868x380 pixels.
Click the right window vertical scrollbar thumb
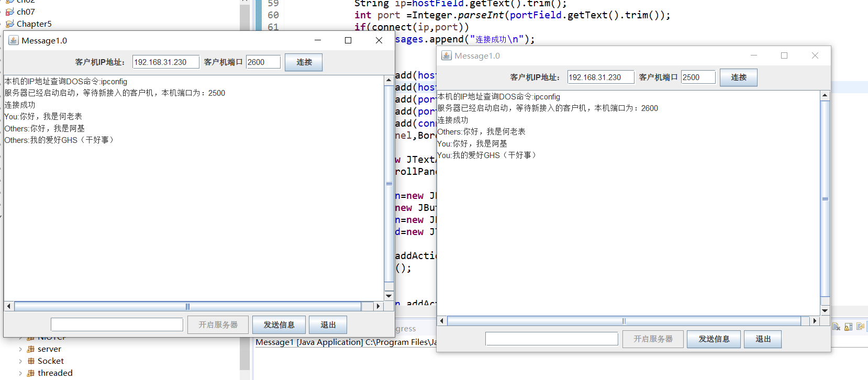coord(825,199)
